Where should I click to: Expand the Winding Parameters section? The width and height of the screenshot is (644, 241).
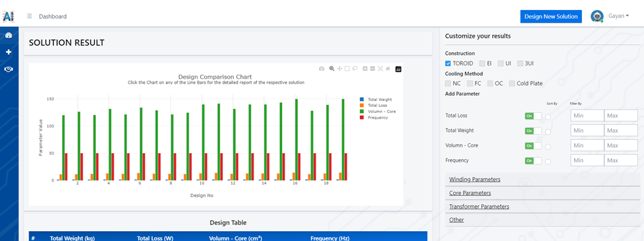(474, 180)
